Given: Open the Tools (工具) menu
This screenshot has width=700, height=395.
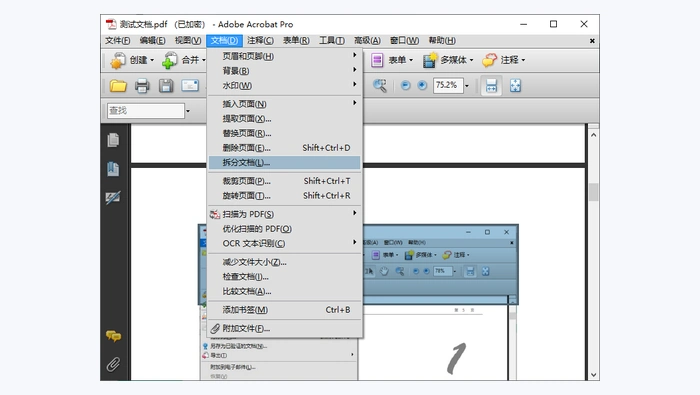Looking at the screenshot, I should tap(331, 41).
